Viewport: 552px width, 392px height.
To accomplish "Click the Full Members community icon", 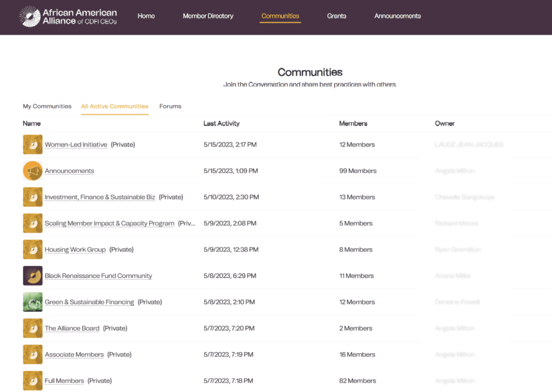I will point(33,381).
